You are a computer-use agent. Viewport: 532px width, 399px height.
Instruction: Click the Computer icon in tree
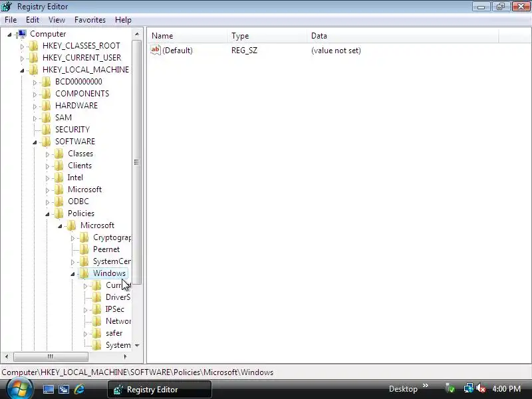22,34
